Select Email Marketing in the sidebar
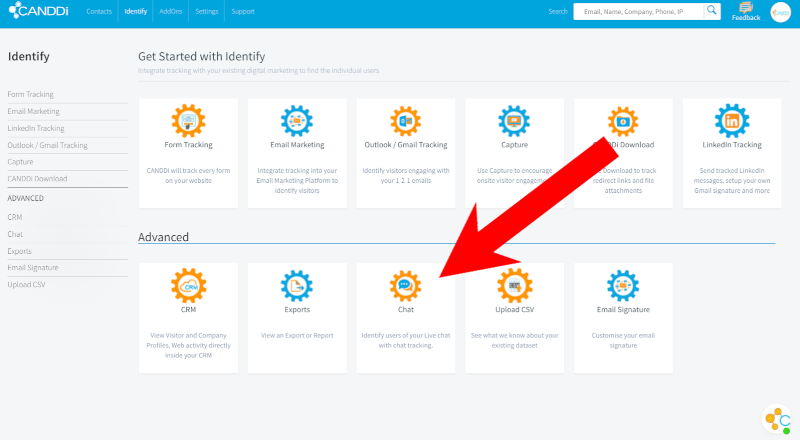Screen dimensions: 800x440 click(x=33, y=111)
